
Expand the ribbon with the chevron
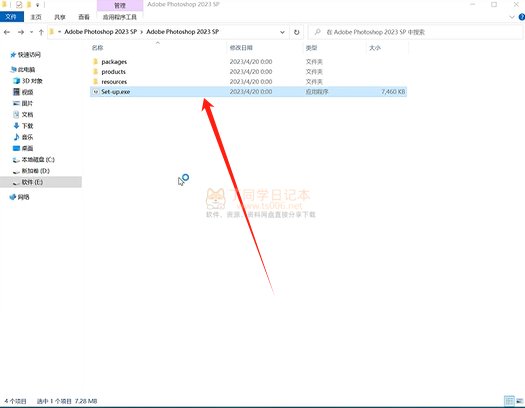512,17
